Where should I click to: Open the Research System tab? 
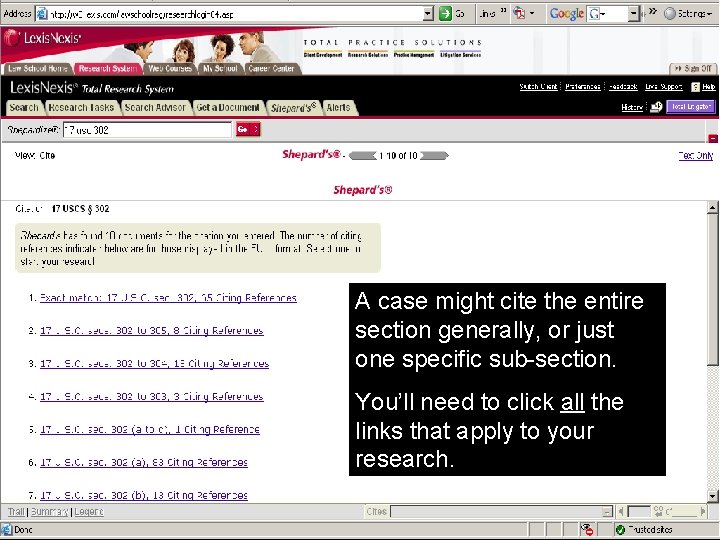pyautogui.click(x=107, y=68)
